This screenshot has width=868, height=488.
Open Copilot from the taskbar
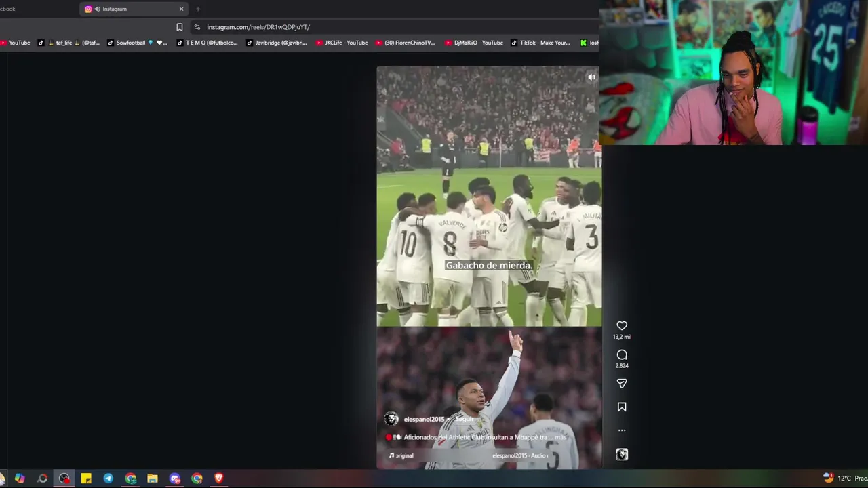click(x=20, y=479)
